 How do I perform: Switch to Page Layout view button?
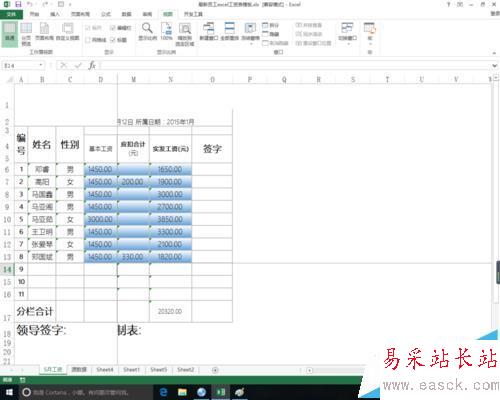tap(44, 32)
